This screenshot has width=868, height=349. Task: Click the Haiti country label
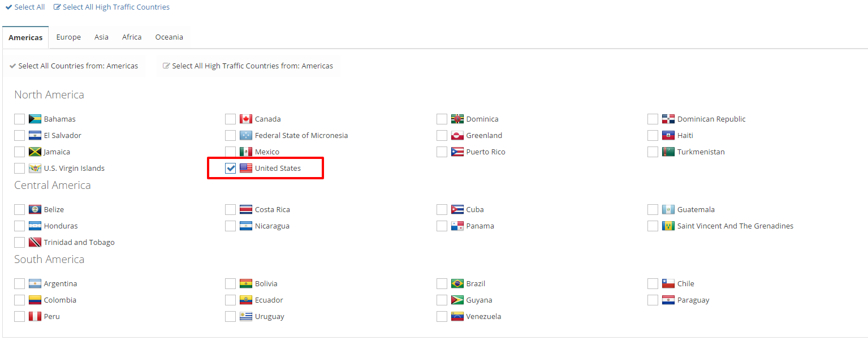[685, 135]
